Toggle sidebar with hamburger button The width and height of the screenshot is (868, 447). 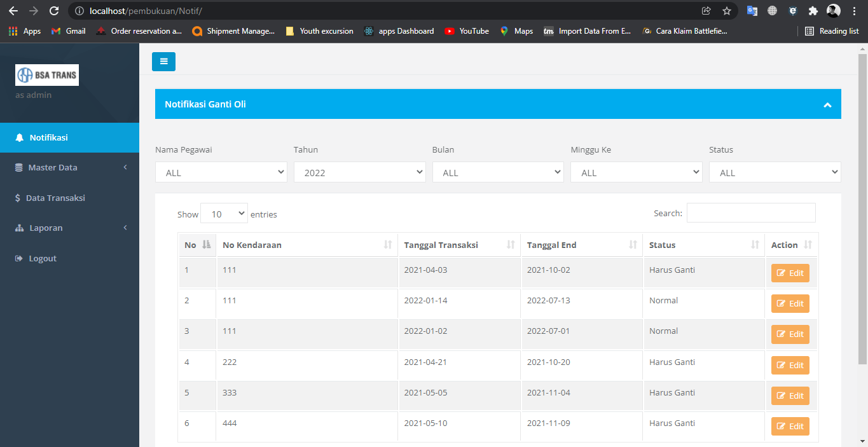tap(163, 62)
